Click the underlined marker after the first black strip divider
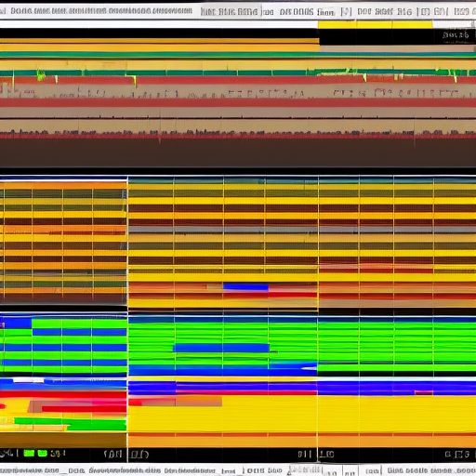 [x=139, y=455]
